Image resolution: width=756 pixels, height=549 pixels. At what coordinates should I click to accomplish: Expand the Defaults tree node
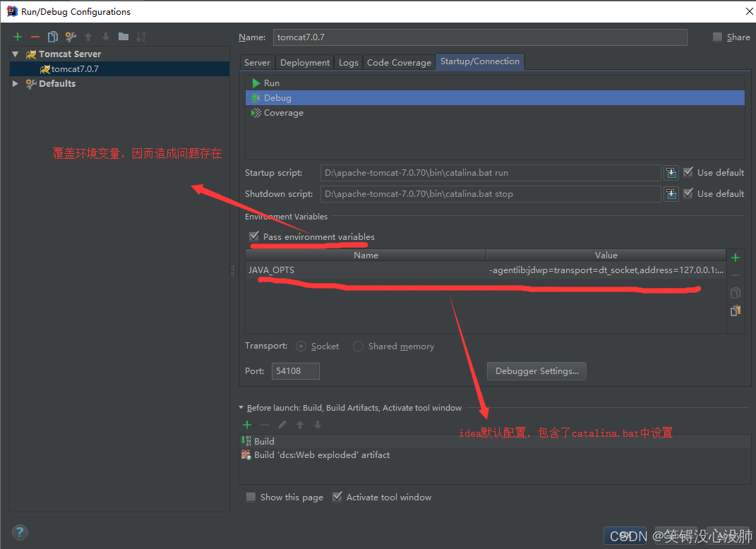tap(15, 83)
